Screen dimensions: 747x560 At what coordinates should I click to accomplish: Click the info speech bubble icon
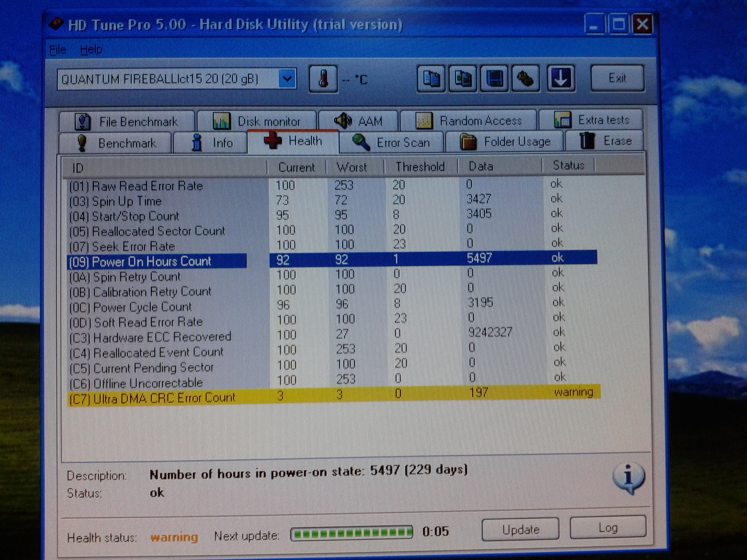[x=628, y=478]
